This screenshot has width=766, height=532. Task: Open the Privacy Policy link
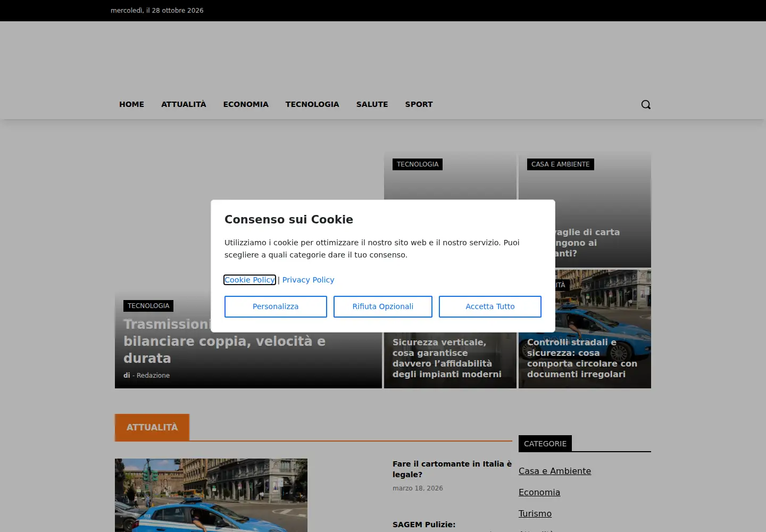(309, 280)
